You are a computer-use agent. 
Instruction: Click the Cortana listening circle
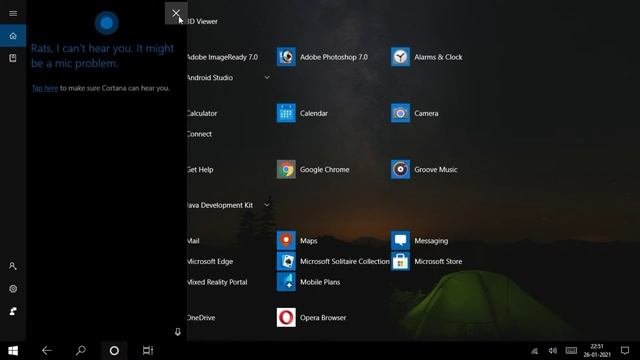tap(107, 23)
